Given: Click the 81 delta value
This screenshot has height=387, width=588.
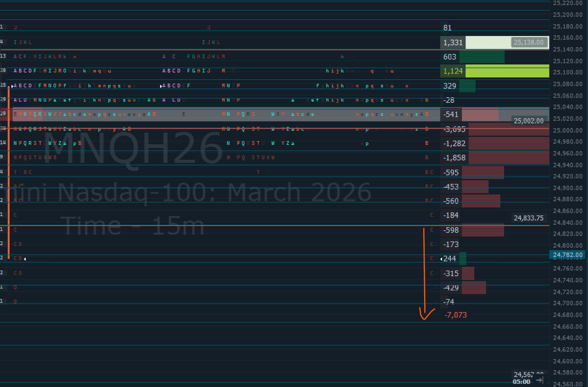Looking at the screenshot, I should tap(448, 28).
